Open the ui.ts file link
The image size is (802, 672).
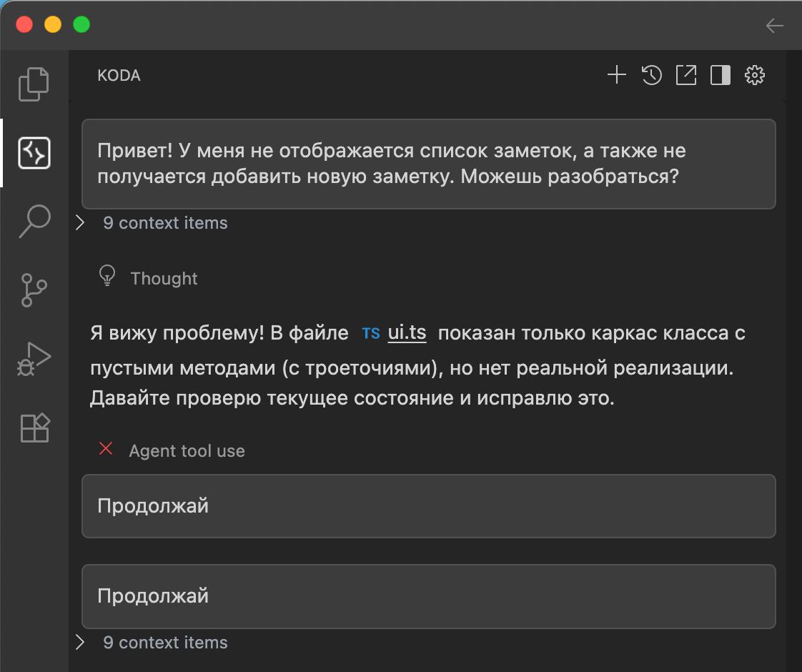pyautogui.click(x=407, y=332)
